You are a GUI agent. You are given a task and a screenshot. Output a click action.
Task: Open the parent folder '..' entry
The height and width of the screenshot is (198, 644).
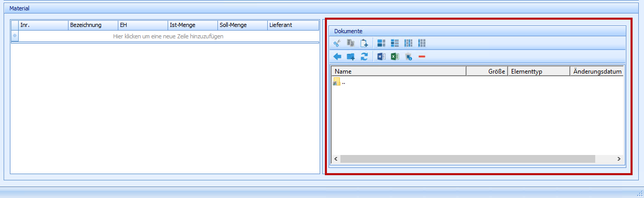tap(339, 82)
